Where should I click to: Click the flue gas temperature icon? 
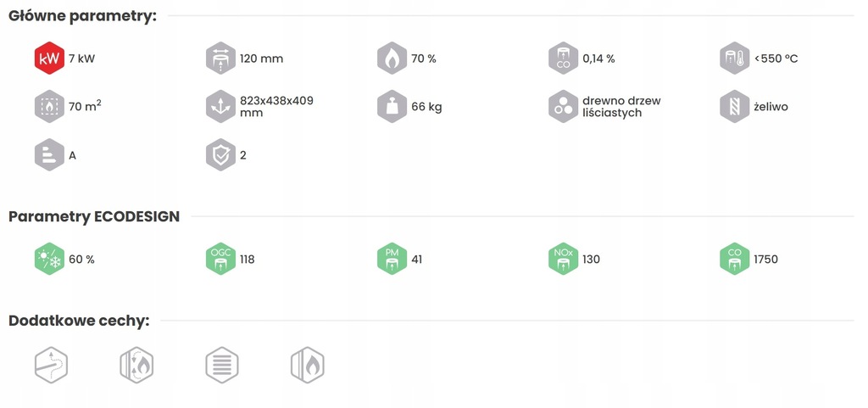[x=735, y=59]
